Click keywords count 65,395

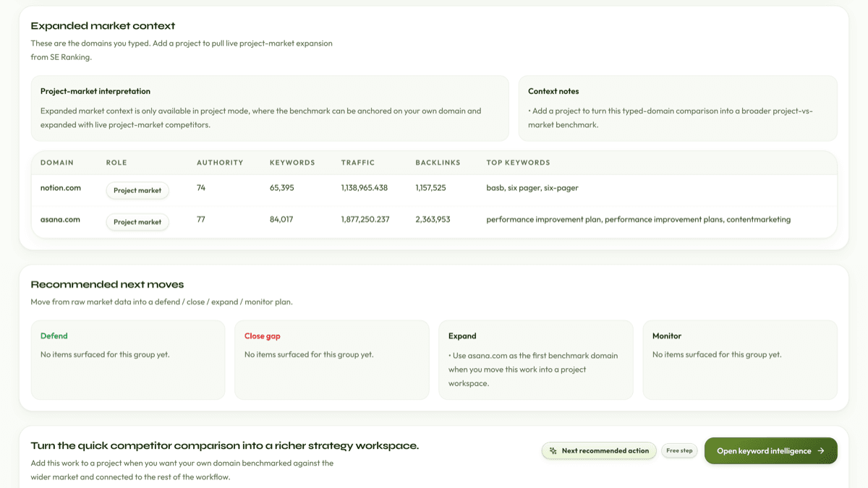[x=281, y=188]
